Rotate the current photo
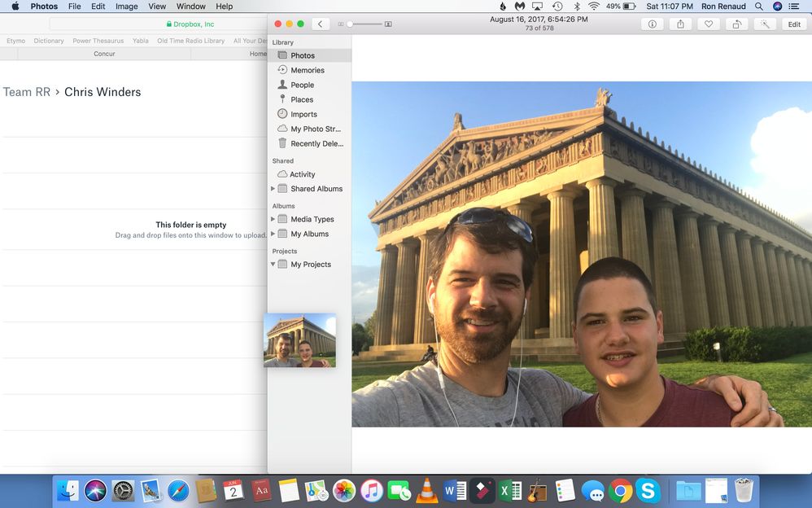 tap(736, 24)
